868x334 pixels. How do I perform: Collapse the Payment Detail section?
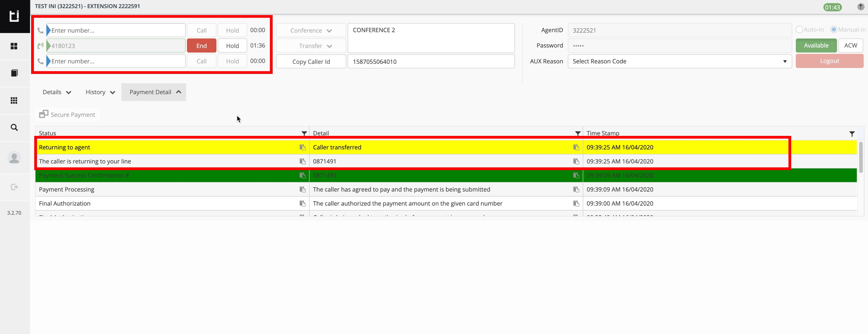[154, 92]
